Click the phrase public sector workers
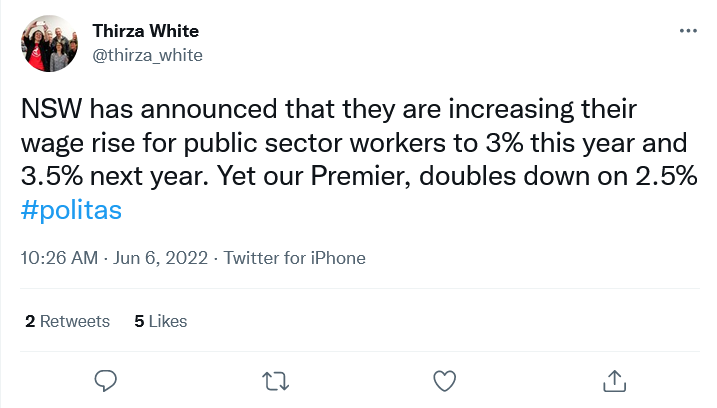This screenshot has width=717, height=408. click(315, 143)
